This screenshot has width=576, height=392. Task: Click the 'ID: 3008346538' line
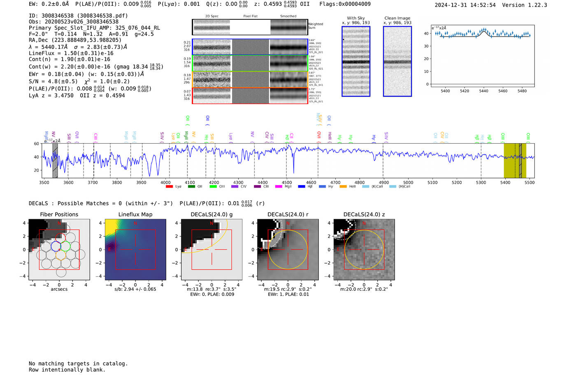[78, 16]
